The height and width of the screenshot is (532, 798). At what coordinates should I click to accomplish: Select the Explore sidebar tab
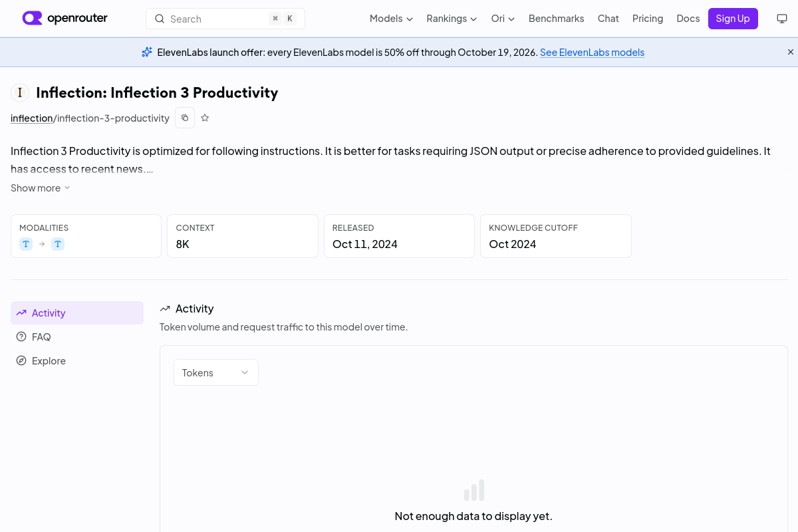pyautogui.click(x=77, y=360)
